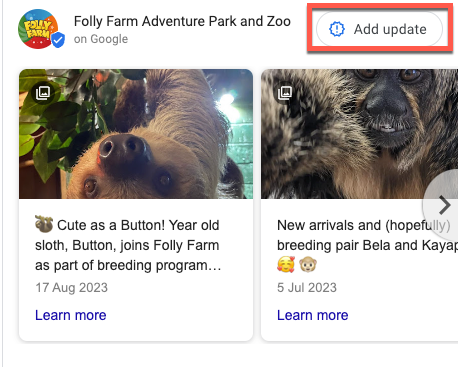Click the smiling hearts emoji
This screenshot has height=367, width=458.
tap(286, 265)
